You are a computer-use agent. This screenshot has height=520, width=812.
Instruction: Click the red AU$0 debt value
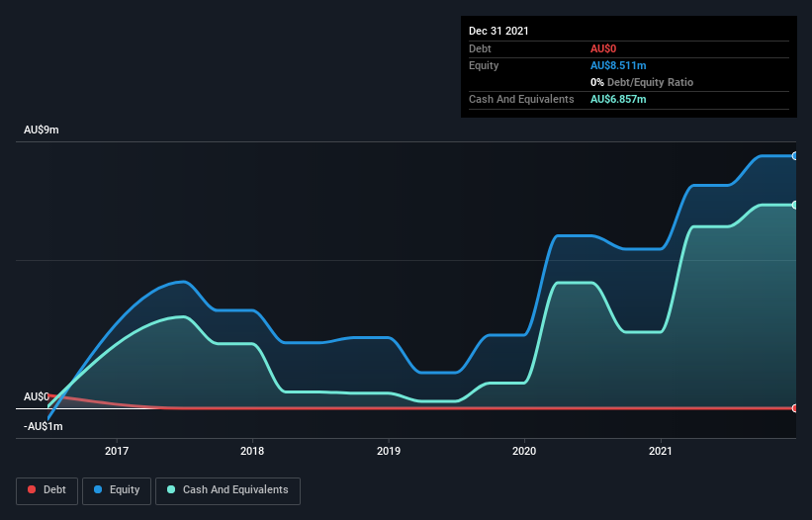(x=603, y=48)
